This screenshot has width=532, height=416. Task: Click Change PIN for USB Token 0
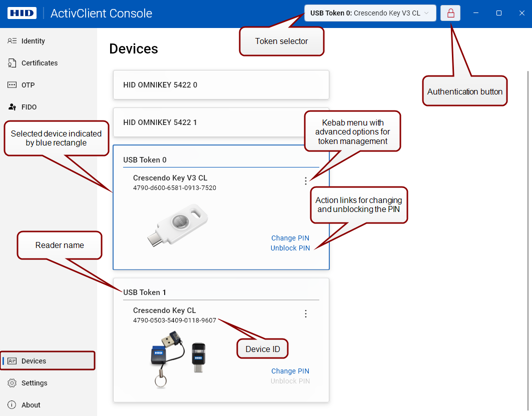290,238
